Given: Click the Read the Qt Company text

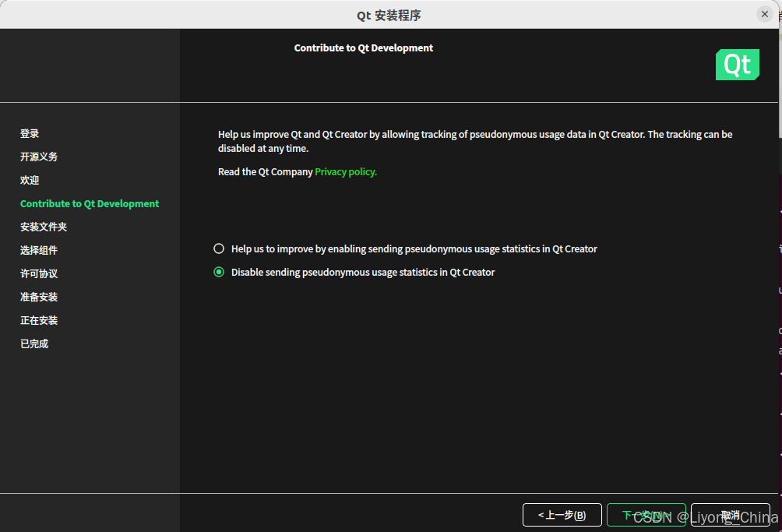Looking at the screenshot, I should (266, 171).
